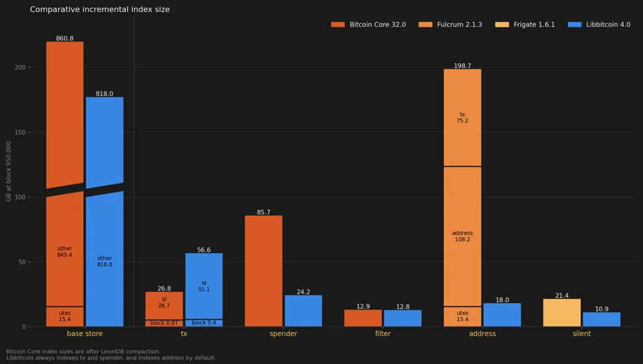Viewport: 643px width, 364px height.
Task: Click the 'Libbitcoin 4.0' legend label
Action: pos(608,25)
